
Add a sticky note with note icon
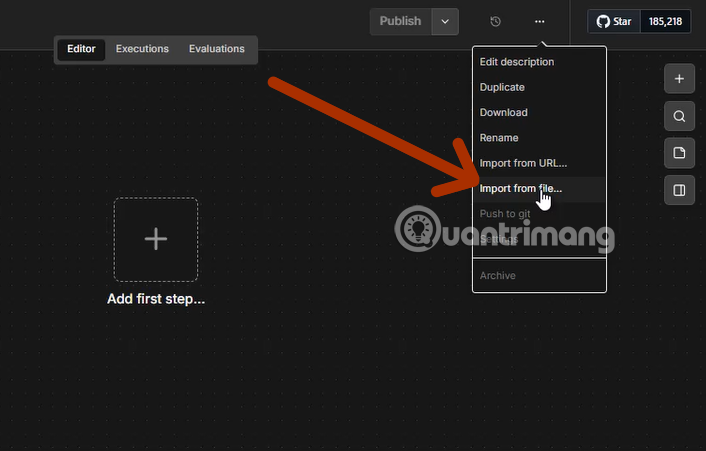(679, 153)
